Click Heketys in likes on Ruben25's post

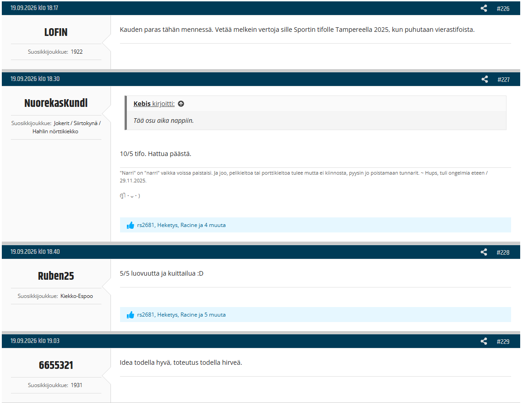(167, 315)
